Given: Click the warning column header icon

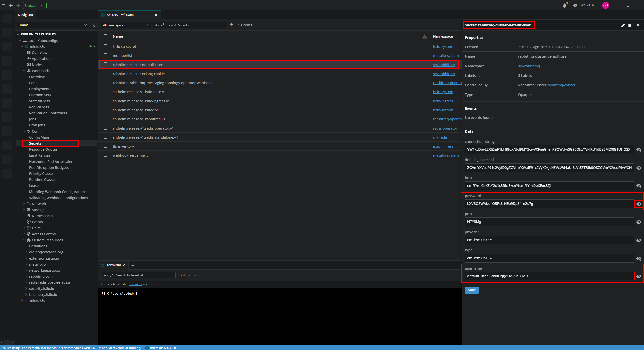Looking at the screenshot, I should point(425,36).
